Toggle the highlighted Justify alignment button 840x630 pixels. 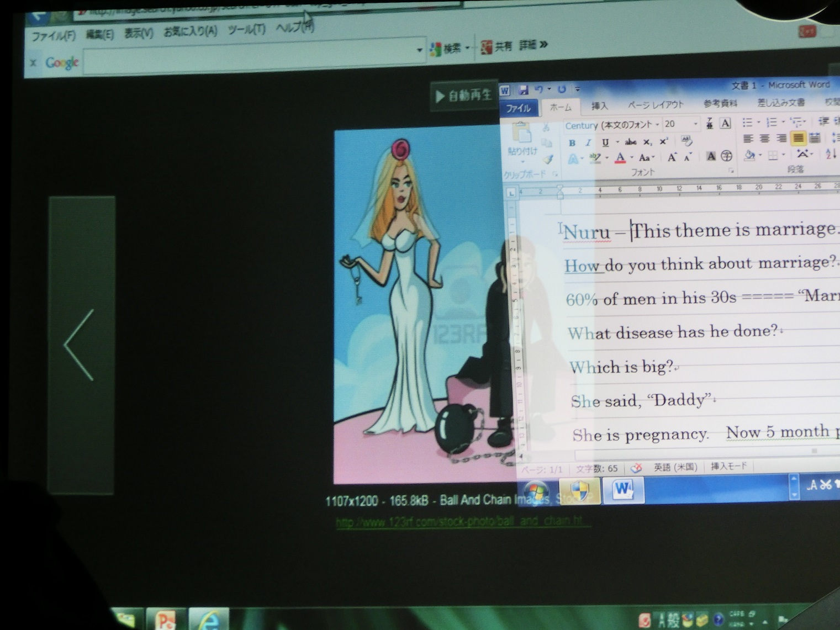798,138
